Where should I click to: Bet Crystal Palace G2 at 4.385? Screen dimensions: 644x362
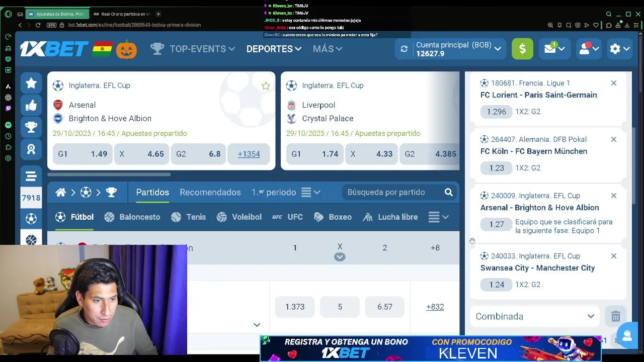pyautogui.click(x=429, y=154)
